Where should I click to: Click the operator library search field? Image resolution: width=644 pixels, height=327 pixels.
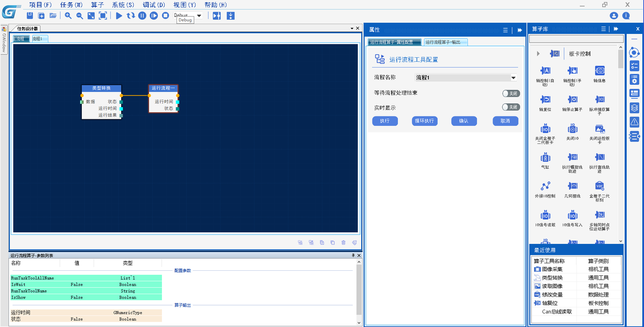point(576,39)
